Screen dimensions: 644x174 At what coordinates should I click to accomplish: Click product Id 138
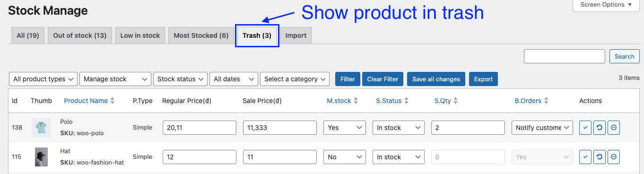tap(17, 128)
